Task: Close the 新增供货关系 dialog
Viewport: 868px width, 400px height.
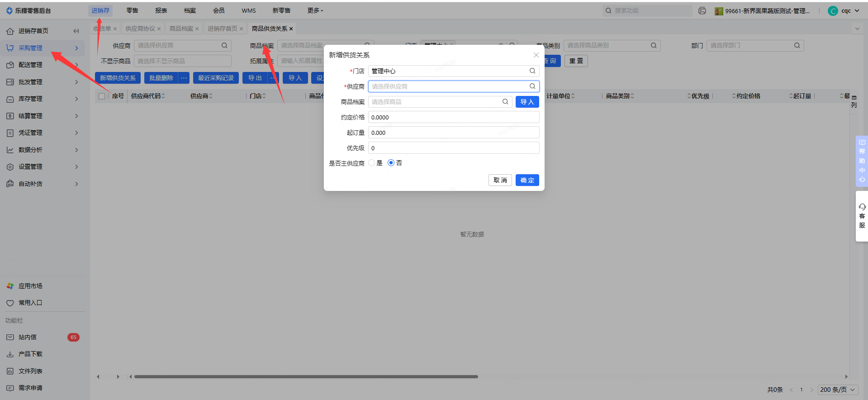Action: (536, 55)
